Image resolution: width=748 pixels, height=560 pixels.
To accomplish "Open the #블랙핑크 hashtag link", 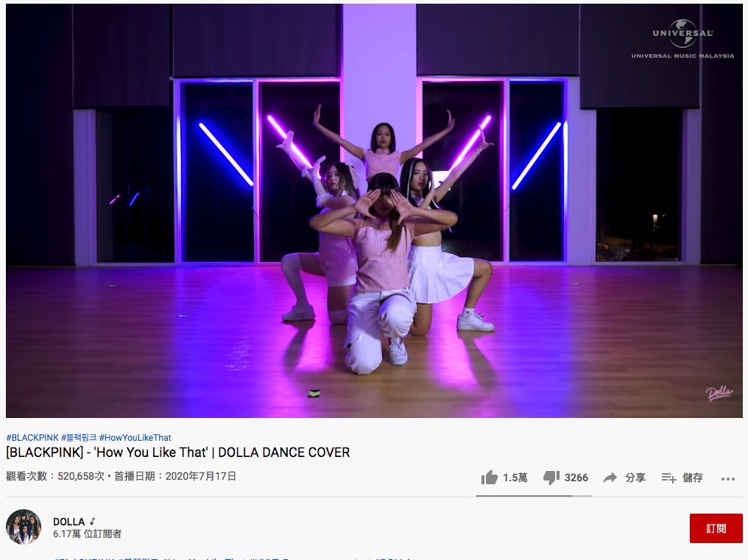I will pos(80,437).
